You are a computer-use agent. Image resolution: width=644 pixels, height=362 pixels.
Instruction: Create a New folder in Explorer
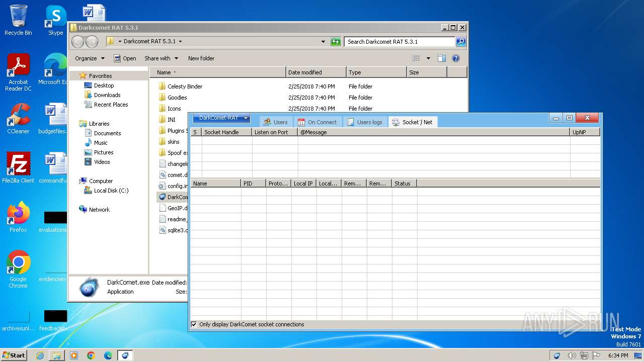point(201,58)
